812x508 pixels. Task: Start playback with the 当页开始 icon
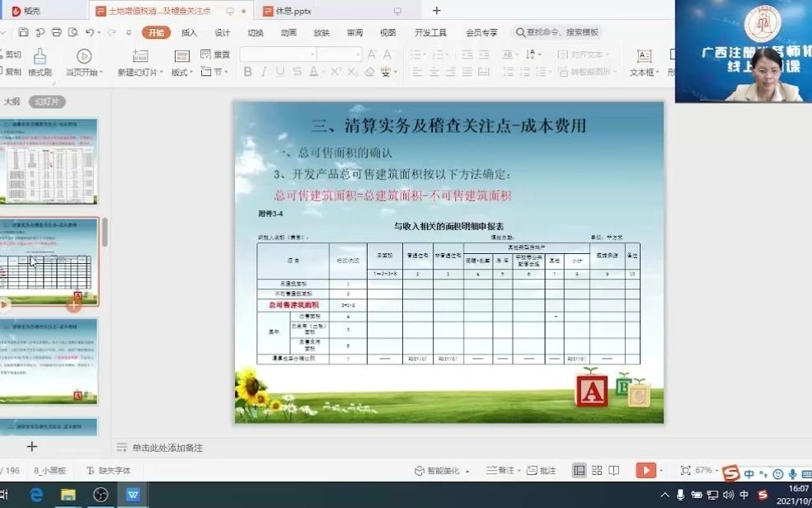pyautogui.click(x=82, y=56)
